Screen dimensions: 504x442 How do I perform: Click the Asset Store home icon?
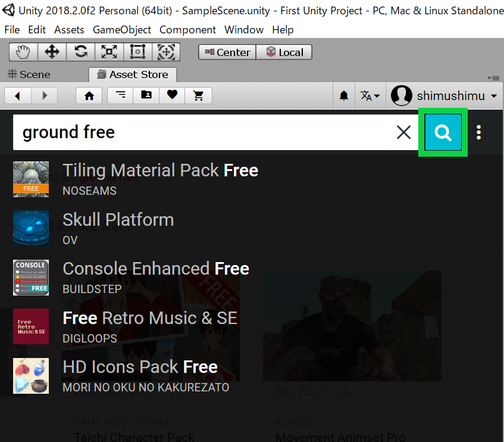pos(89,95)
